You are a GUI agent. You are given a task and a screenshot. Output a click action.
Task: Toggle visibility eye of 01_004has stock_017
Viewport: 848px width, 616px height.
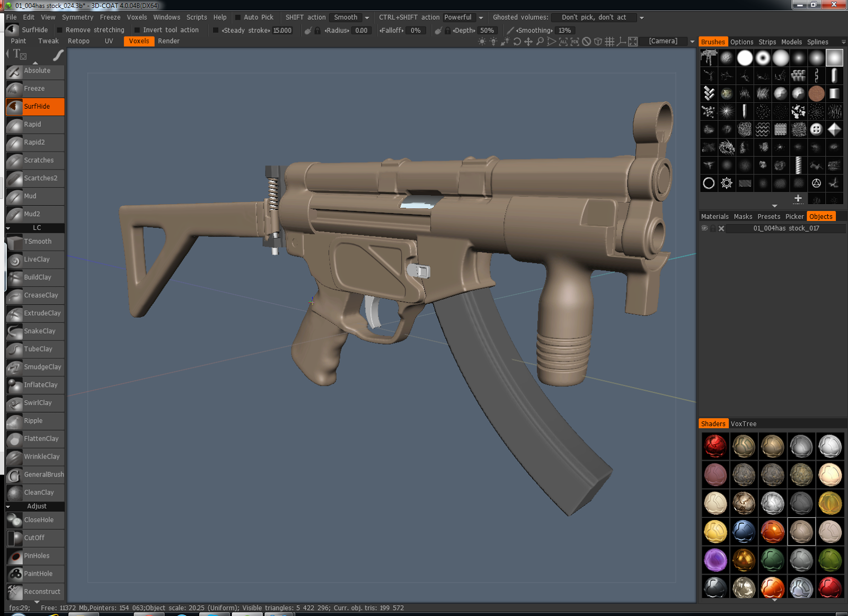click(704, 228)
